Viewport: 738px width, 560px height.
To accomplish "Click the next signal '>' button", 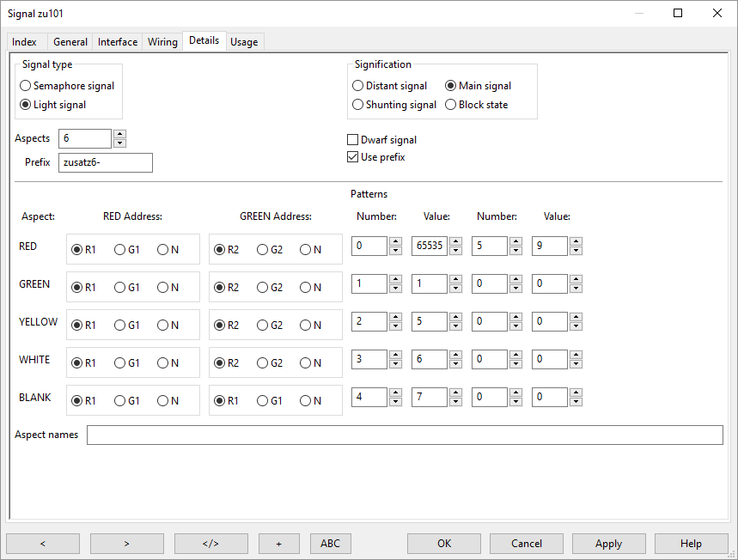I will (x=126, y=543).
